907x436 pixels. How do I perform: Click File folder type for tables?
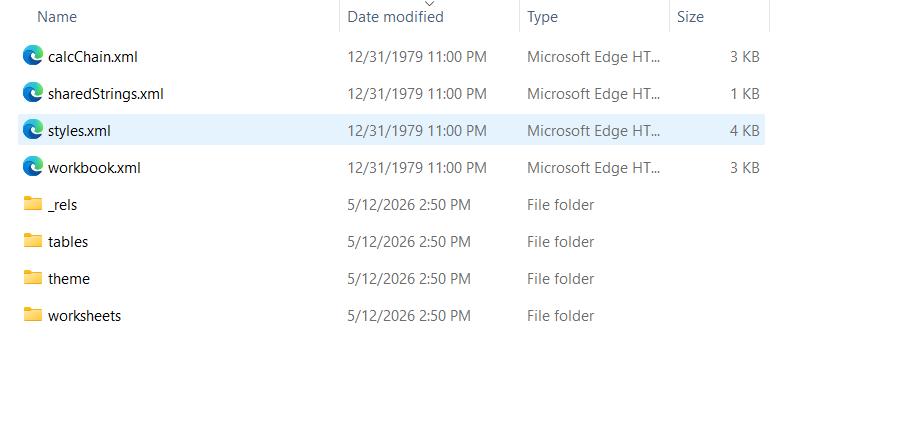[x=561, y=242]
